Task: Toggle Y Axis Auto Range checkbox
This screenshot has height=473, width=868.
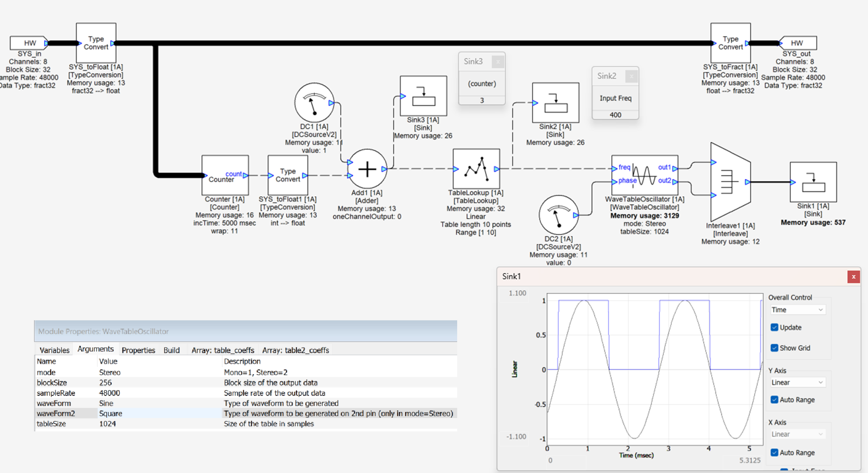Action: pyautogui.click(x=774, y=400)
